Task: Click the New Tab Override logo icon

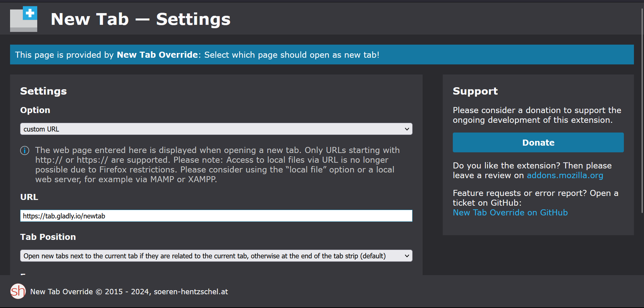Action: click(x=23, y=19)
